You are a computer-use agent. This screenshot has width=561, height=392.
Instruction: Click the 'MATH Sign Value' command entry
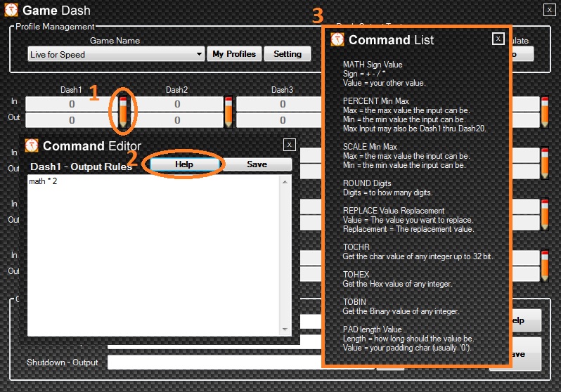pos(373,65)
